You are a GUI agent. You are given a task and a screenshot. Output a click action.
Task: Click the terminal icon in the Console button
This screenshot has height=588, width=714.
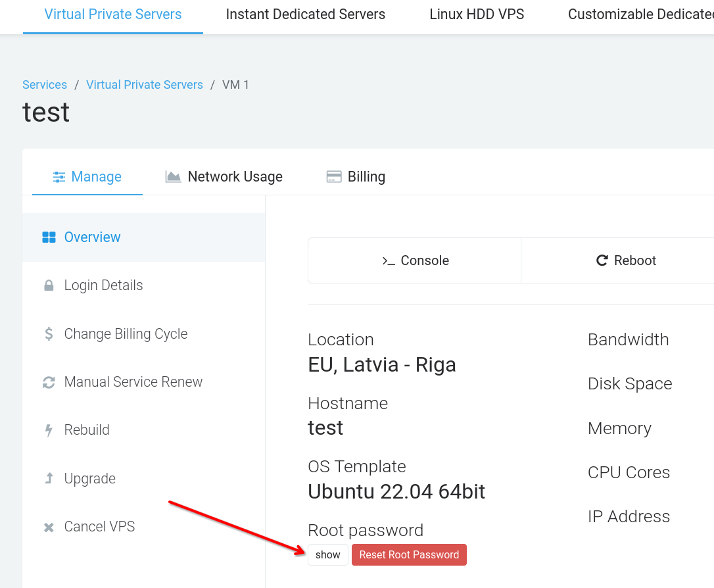click(x=389, y=260)
